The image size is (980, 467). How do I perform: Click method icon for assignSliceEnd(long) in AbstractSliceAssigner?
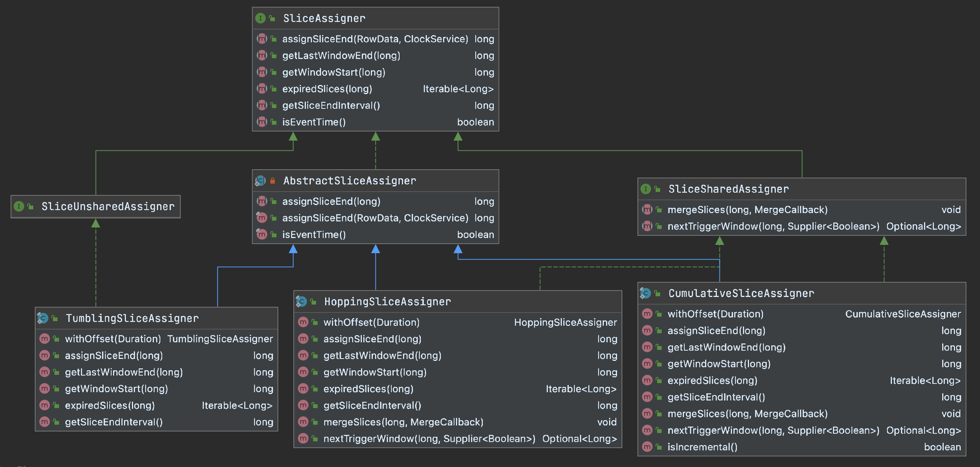pos(262,201)
